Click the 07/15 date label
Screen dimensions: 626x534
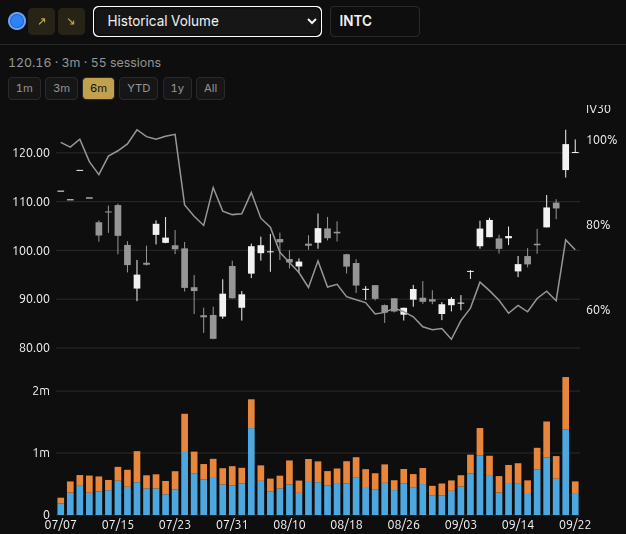pos(117,524)
